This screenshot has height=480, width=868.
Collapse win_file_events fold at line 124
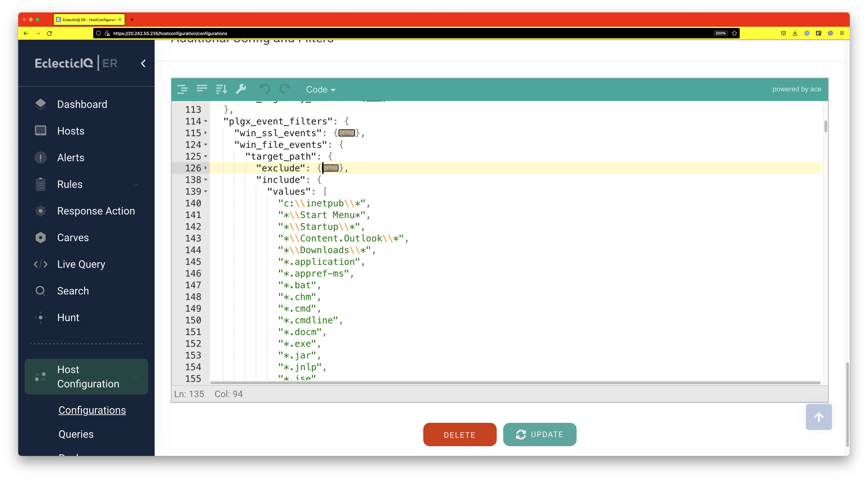(x=206, y=145)
